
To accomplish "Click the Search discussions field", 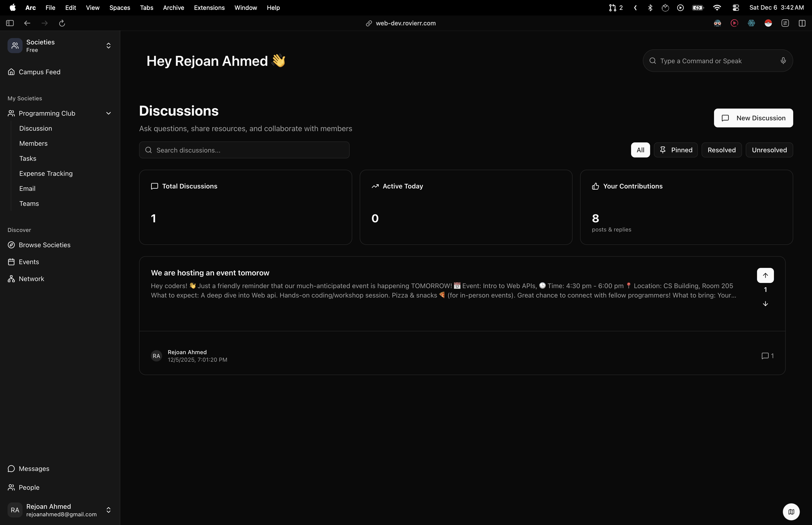I will (244, 150).
